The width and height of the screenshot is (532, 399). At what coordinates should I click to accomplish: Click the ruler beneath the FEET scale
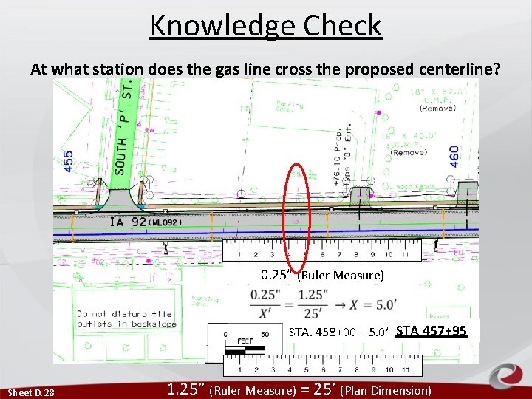[323, 366]
